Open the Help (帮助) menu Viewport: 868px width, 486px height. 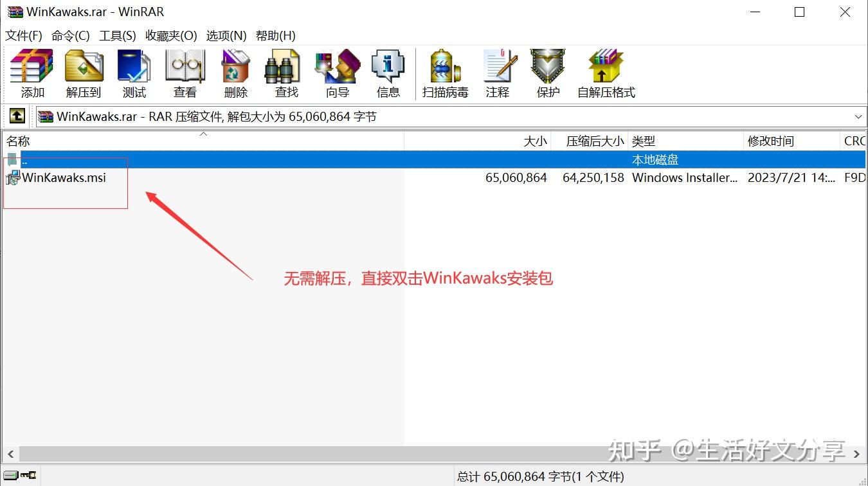click(276, 35)
